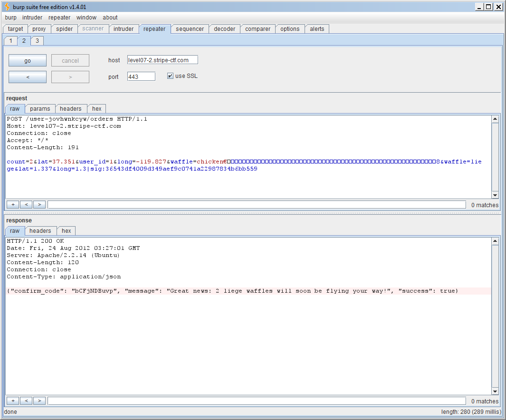Select the repeater tool tab
Viewport: 506px width, 420px height.
click(x=154, y=29)
